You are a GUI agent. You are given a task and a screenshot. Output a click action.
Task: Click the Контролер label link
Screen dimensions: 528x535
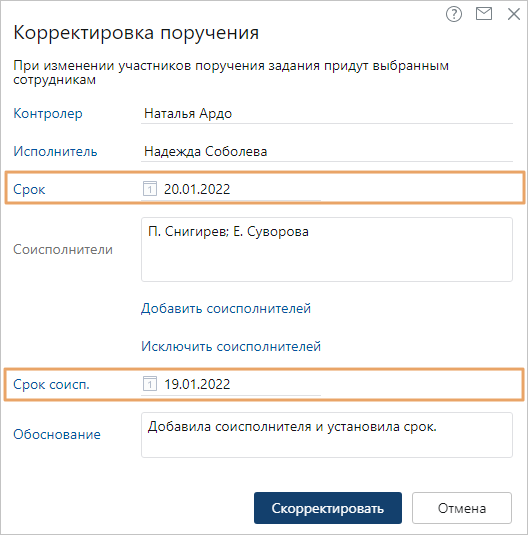pos(48,113)
